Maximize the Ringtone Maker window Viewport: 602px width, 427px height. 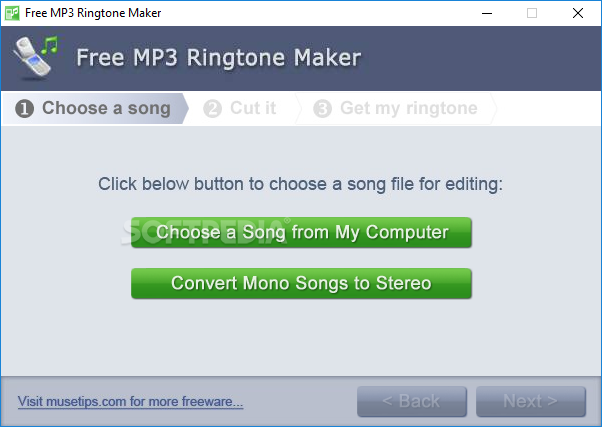(x=532, y=13)
